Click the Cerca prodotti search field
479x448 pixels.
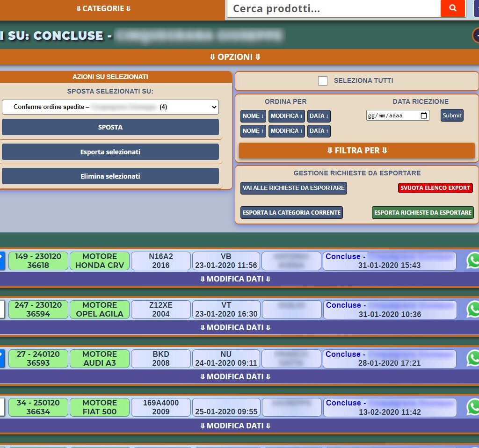click(x=334, y=8)
